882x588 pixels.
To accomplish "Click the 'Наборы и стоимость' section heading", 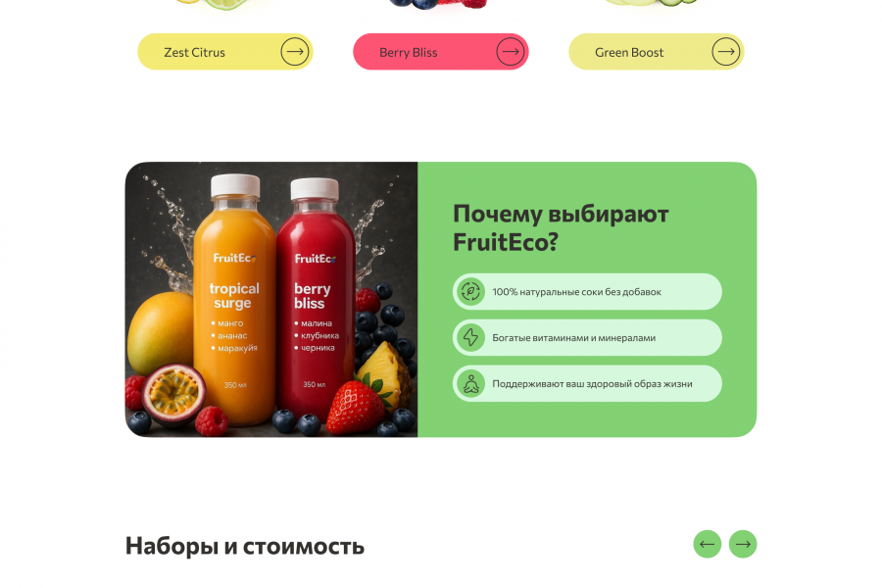I will click(x=245, y=546).
